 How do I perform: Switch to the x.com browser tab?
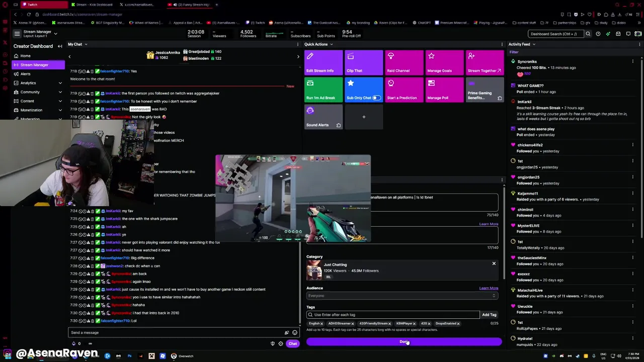click(x=140, y=5)
